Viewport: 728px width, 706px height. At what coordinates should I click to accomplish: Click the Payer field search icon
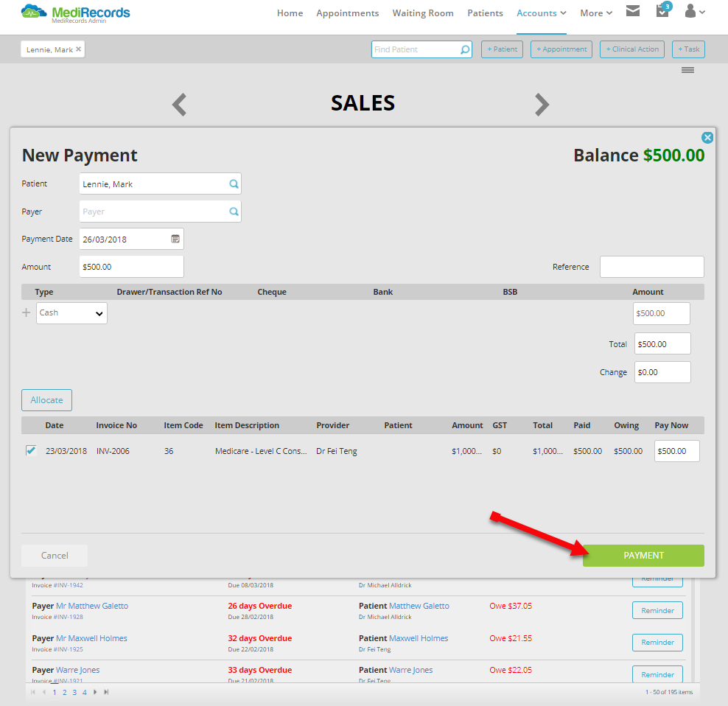tap(234, 212)
